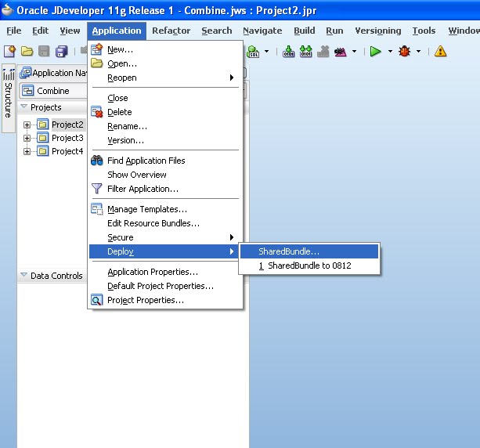Choose New... in Application menu

(164, 49)
